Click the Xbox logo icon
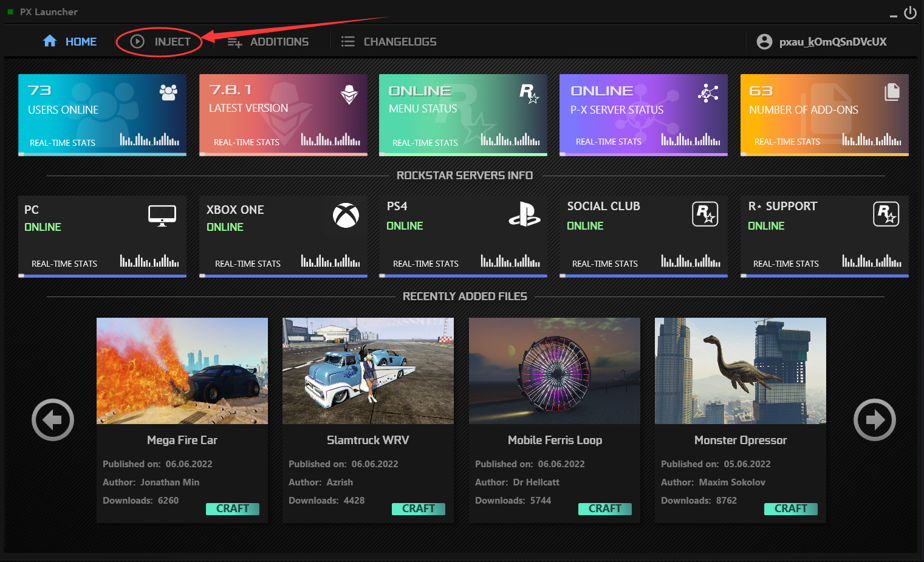 [x=346, y=215]
